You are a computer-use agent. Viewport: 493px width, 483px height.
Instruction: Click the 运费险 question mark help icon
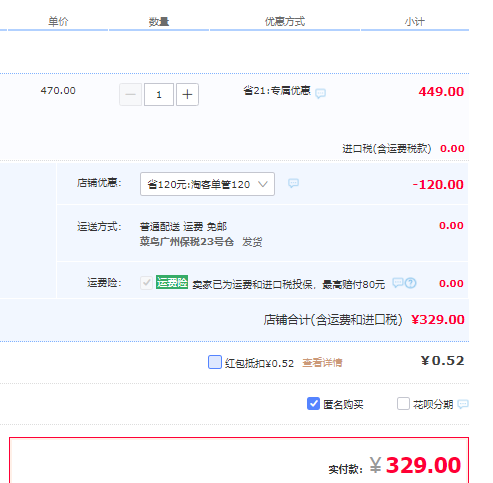coord(411,283)
